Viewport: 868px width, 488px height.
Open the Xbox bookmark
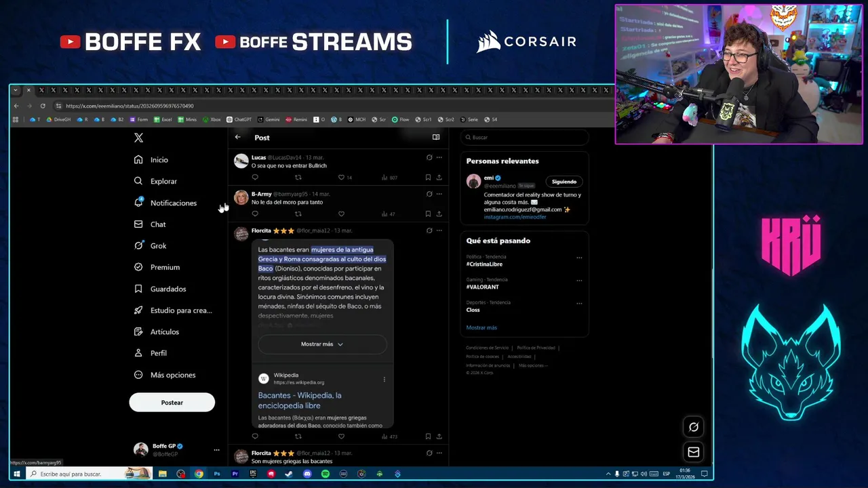[x=212, y=120]
